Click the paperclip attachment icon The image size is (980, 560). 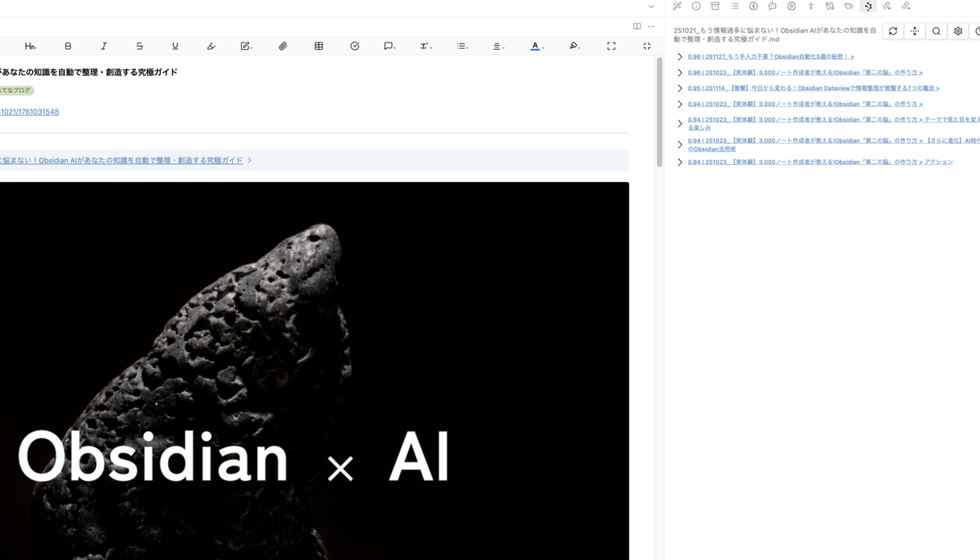pos(283,47)
